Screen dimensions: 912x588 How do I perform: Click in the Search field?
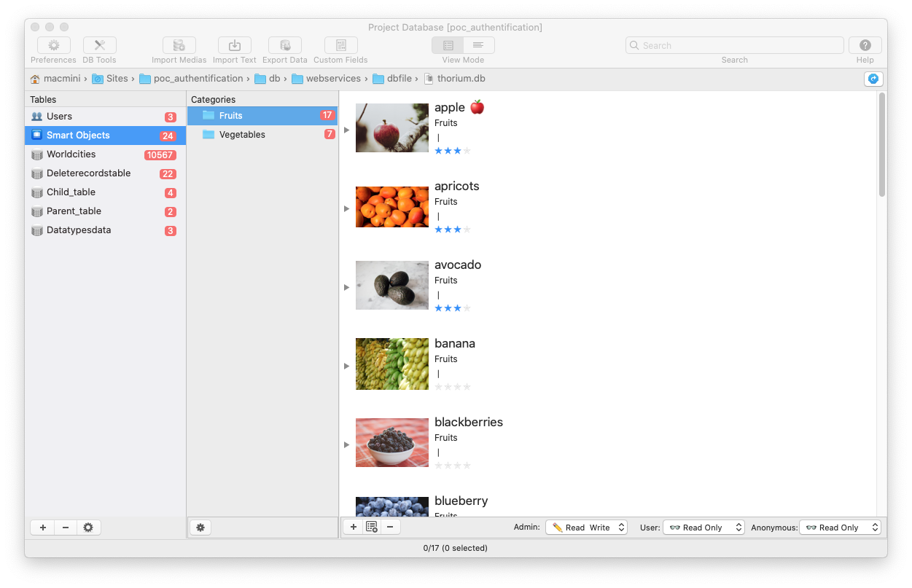736,45
